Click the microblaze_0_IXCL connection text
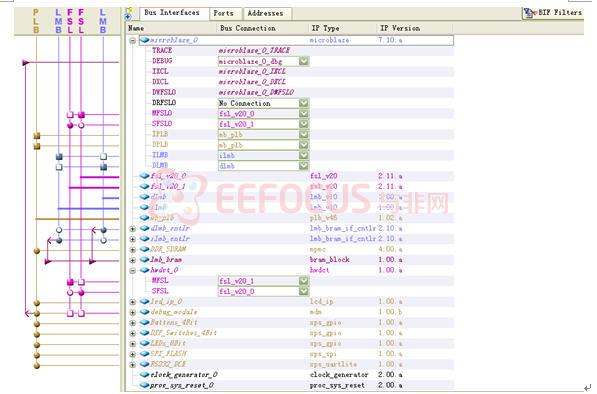 [252, 72]
